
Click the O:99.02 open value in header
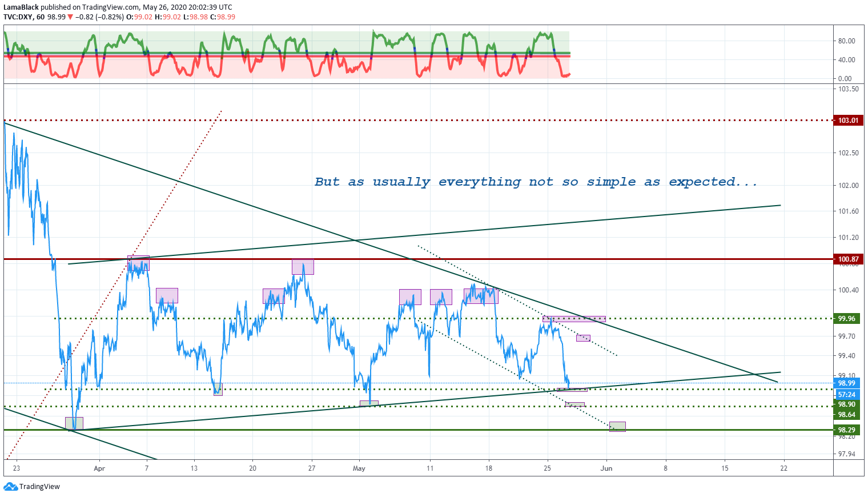pos(139,17)
